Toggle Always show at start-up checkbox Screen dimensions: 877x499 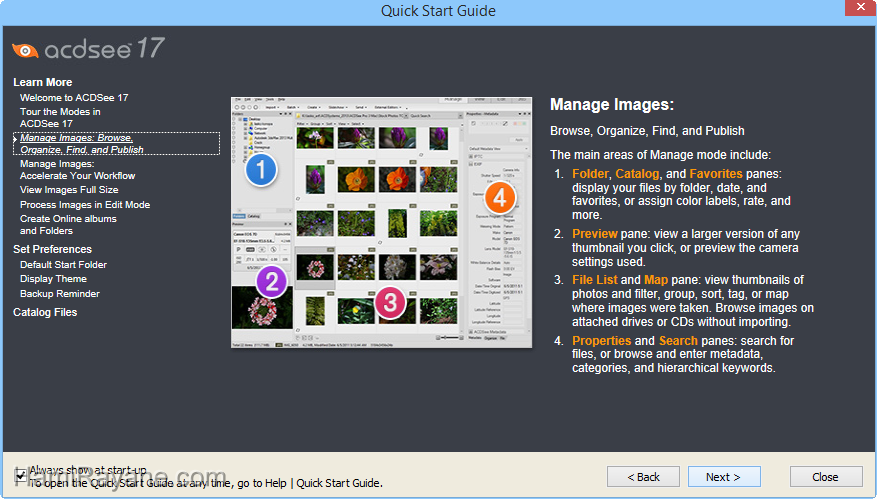point(21,476)
